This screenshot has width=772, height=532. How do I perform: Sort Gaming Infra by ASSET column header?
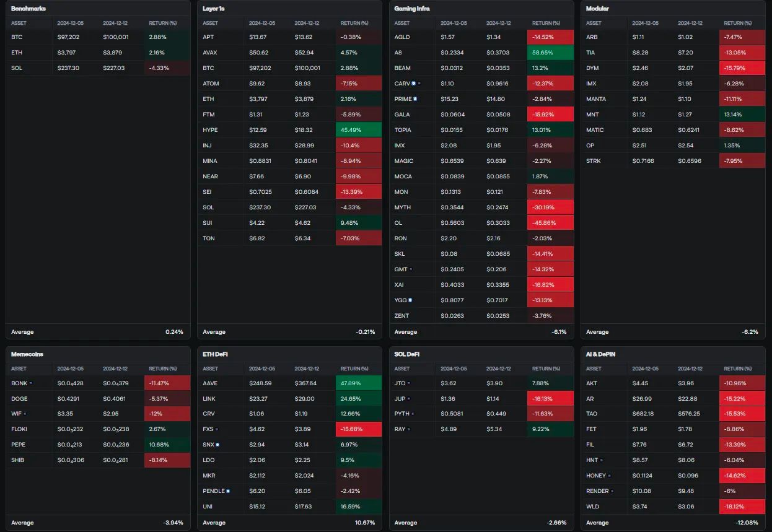(402, 23)
